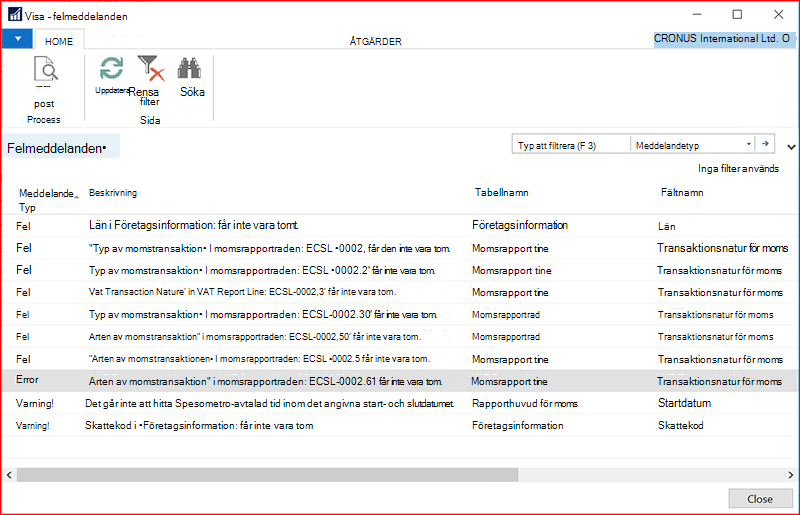Click the 'Skattekod' field name cell
This screenshot has width=800, height=515.
(681, 425)
